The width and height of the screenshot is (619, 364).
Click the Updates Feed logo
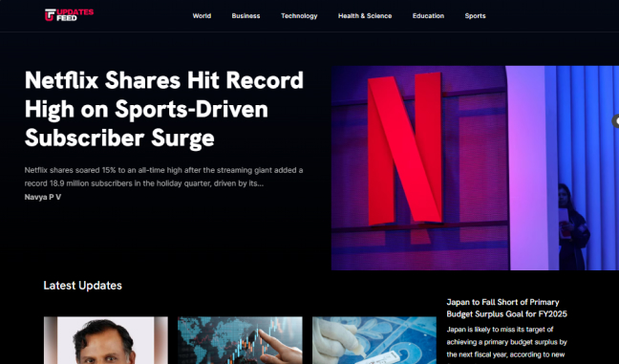(x=69, y=15)
